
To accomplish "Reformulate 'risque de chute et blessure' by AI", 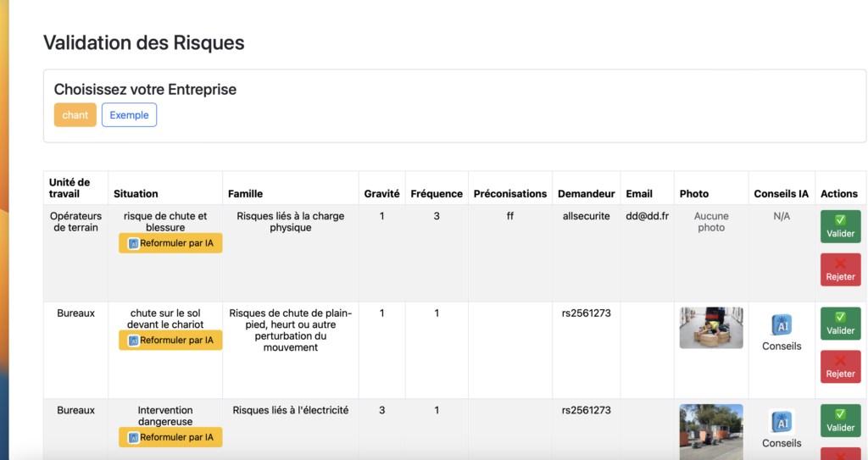I will pos(170,243).
